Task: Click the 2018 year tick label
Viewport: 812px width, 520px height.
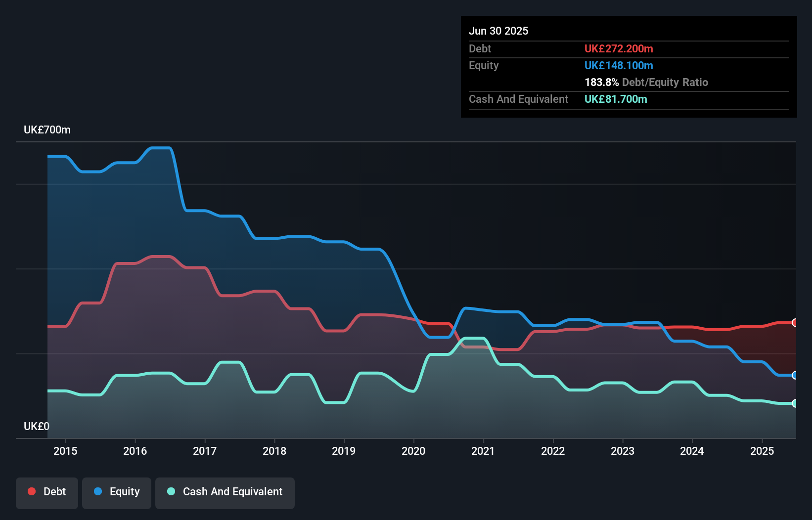Action: [274, 451]
